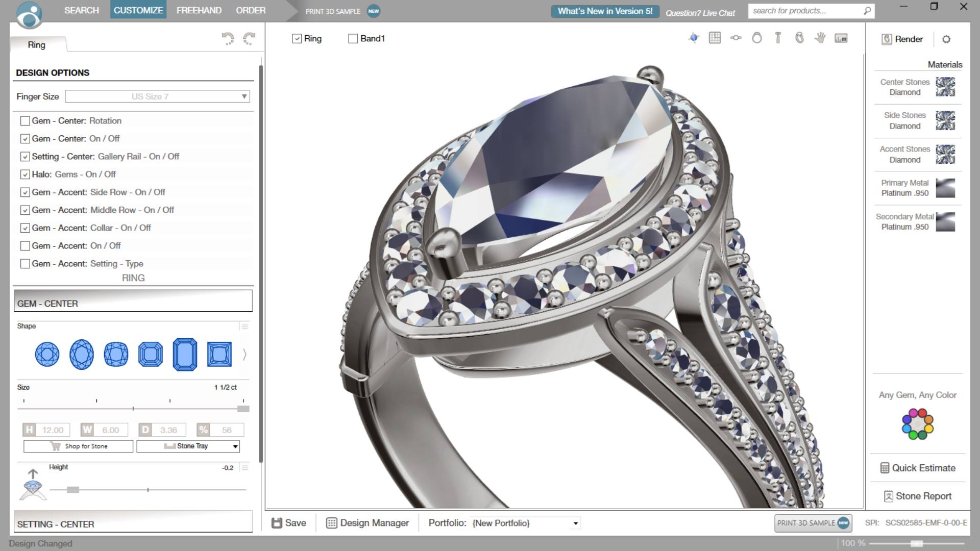Switch to front view ring icon

point(757,38)
